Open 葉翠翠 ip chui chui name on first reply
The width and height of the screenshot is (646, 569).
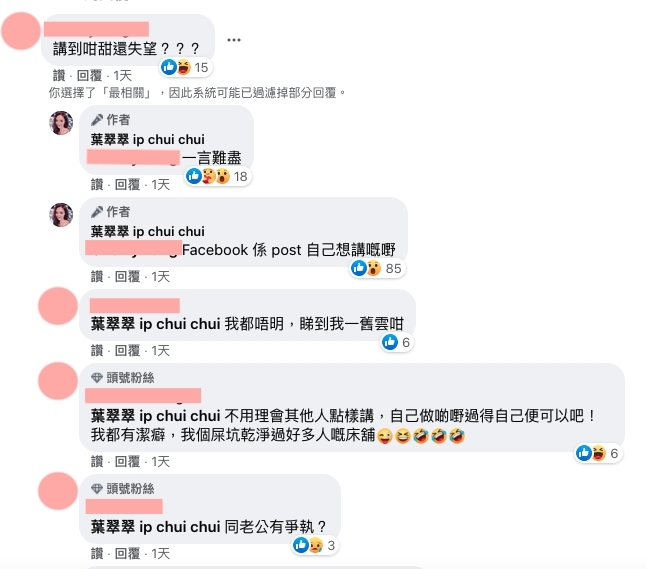147,139
